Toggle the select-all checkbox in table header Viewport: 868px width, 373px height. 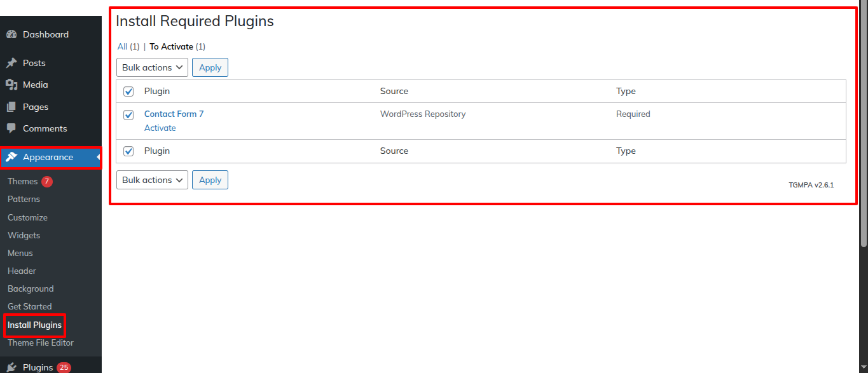click(128, 92)
